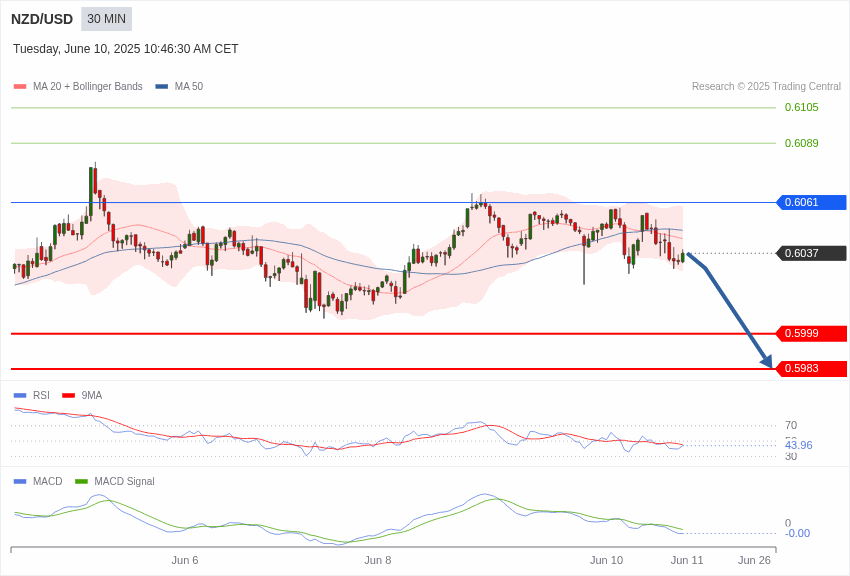Click the 0.6089 resistance level label

click(802, 143)
